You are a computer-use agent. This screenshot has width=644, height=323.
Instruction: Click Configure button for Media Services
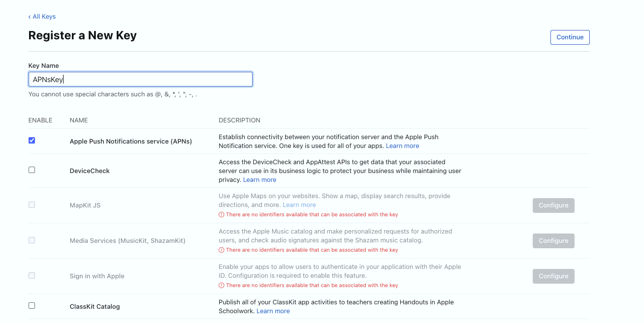553,241
